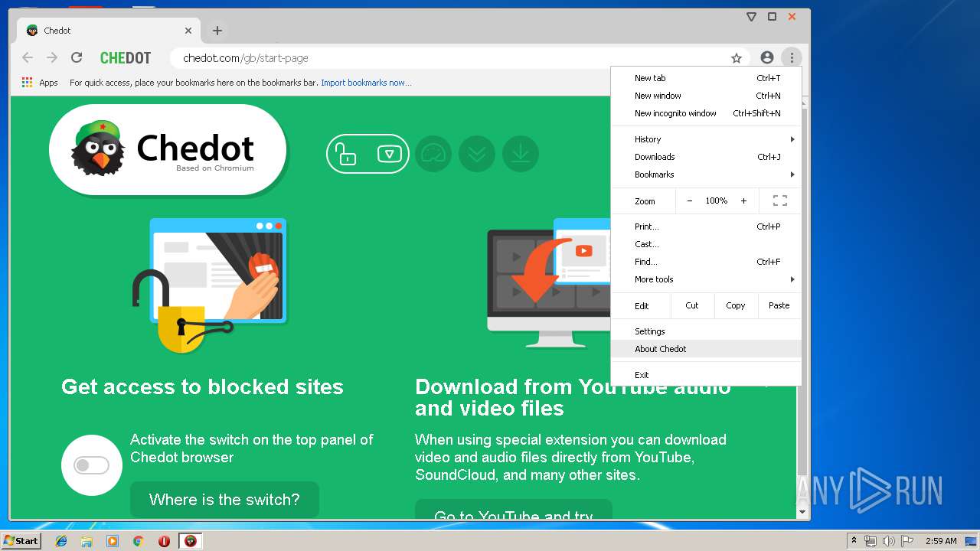Click Paste in the Edit row
980x551 pixels.
point(779,305)
